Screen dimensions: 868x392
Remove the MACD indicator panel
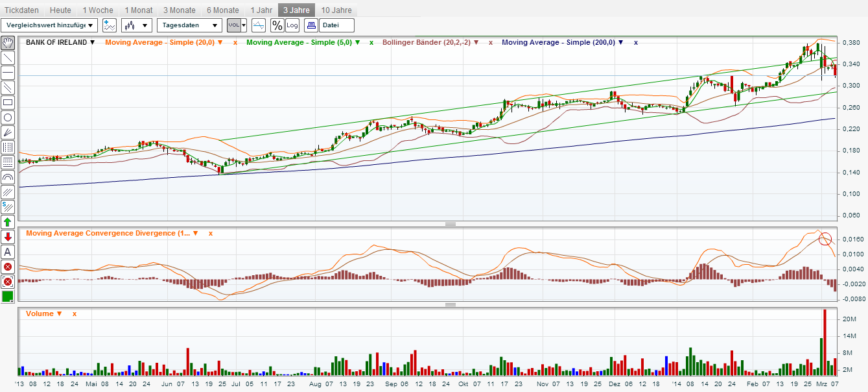(210, 233)
